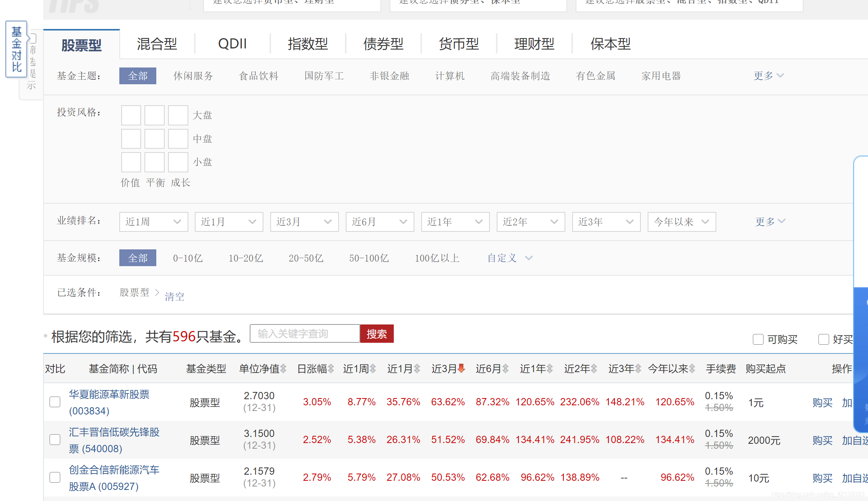Open the 近3年 ranking dropdown
Viewport: 868px width, 501px height.
click(x=606, y=222)
